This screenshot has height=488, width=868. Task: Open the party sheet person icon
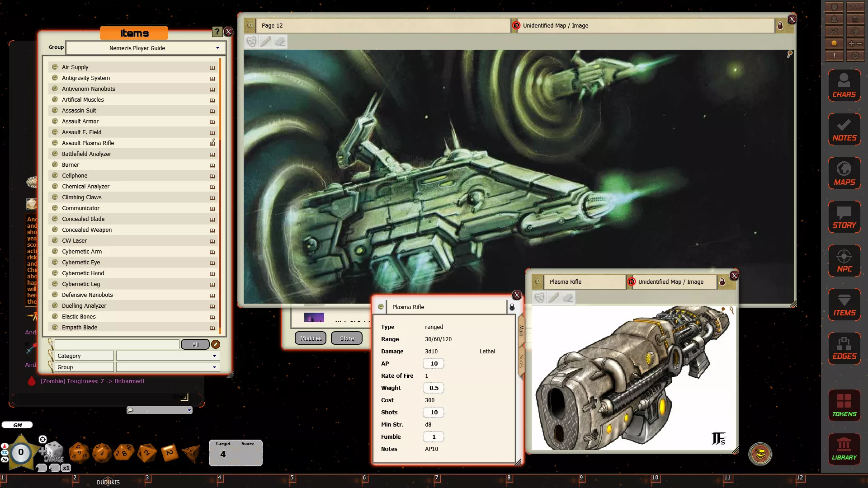pos(834,19)
